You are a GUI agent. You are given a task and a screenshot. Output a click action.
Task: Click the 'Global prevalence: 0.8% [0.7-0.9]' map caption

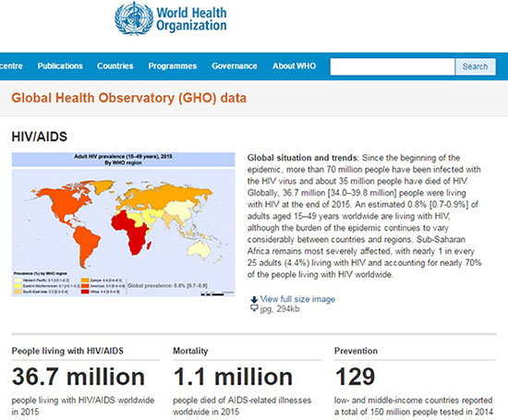point(167,285)
